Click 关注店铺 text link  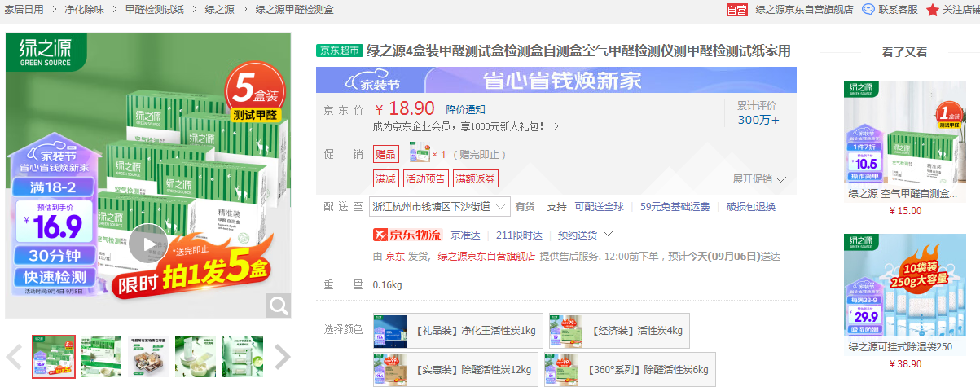coord(961,10)
